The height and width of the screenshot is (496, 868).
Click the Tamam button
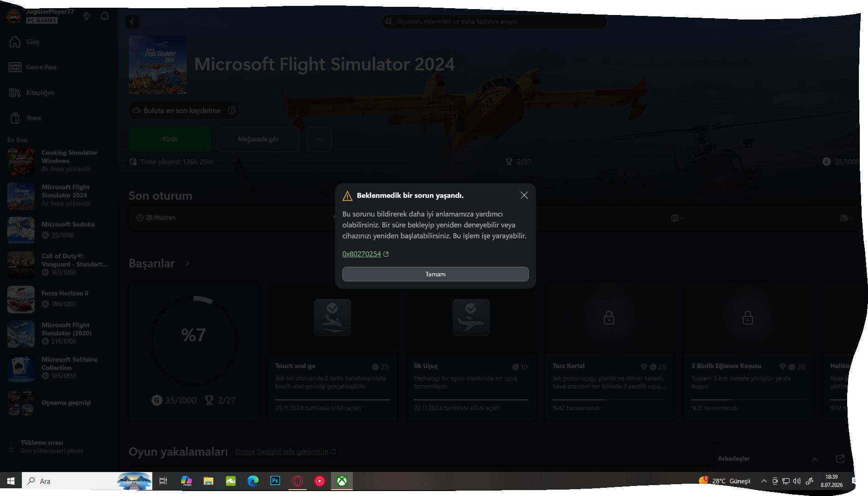[435, 274]
